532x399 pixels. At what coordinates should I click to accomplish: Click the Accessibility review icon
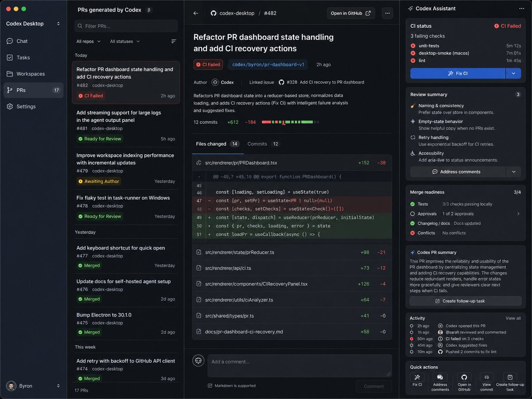pyautogui.click(x=413, y=153)
